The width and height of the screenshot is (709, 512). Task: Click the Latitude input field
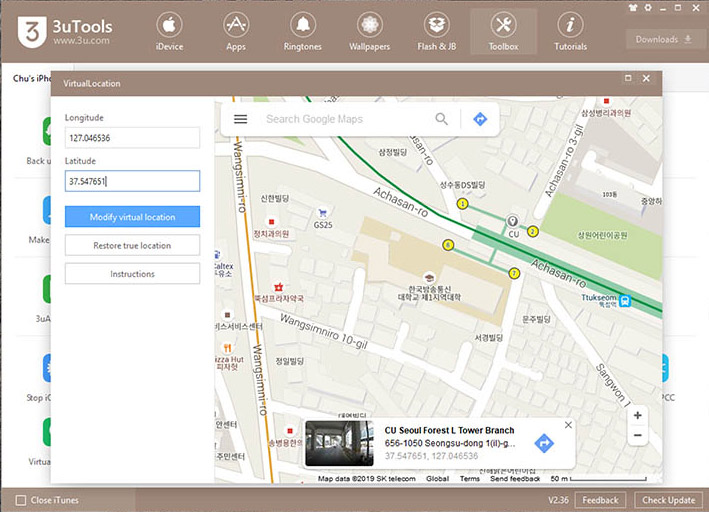[132, 181]
